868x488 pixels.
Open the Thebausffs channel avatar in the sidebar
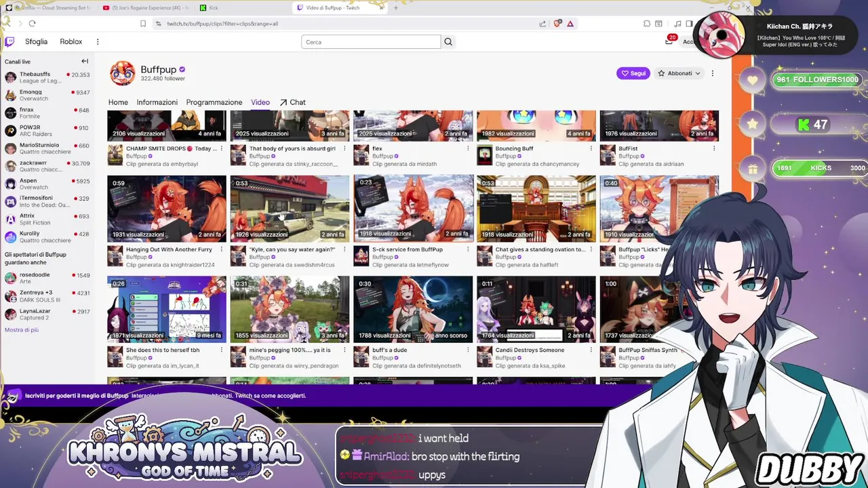[10, 77]
